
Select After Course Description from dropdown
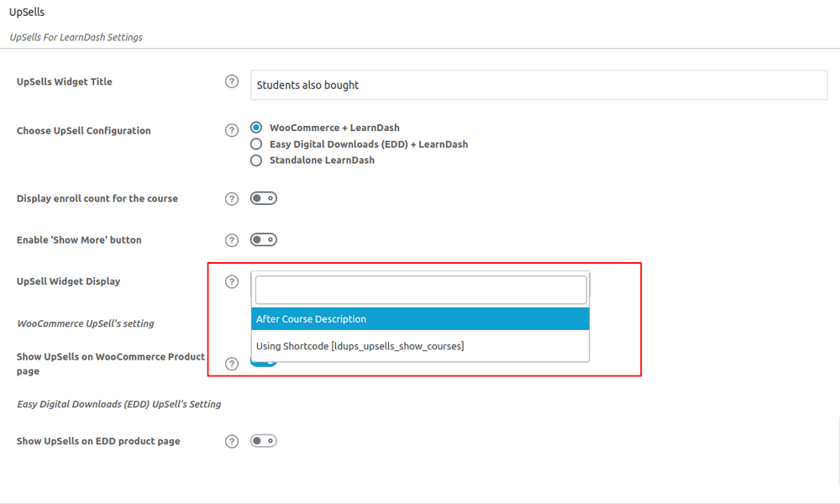coord(420,319)
